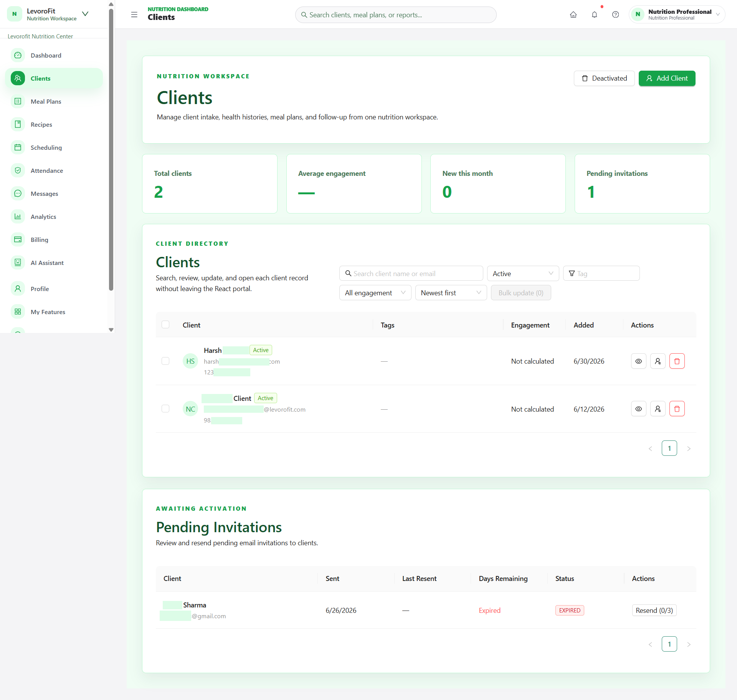
Task: Click the sidebar scroll down arrow
Action: [x=111, y=330]
